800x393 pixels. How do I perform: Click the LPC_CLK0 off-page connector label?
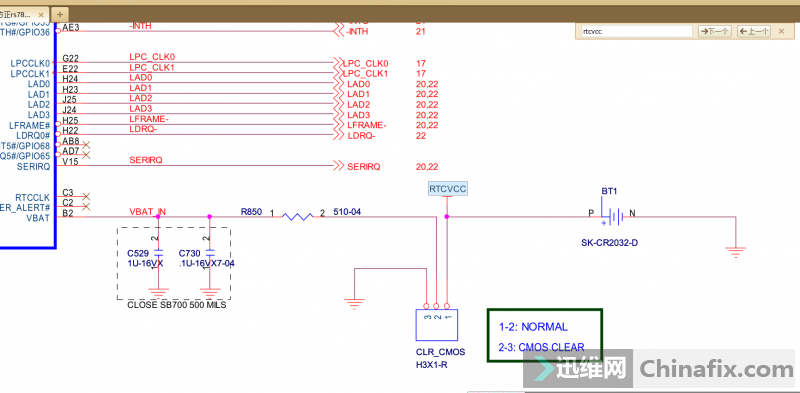pos(365,64)
